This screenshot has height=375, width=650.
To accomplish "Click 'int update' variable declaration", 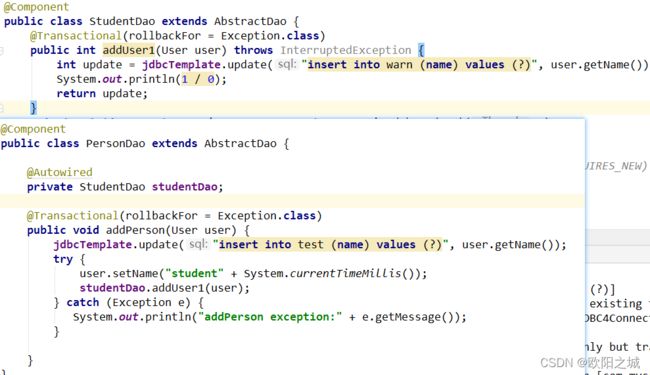I will click(x=89, y=65).
